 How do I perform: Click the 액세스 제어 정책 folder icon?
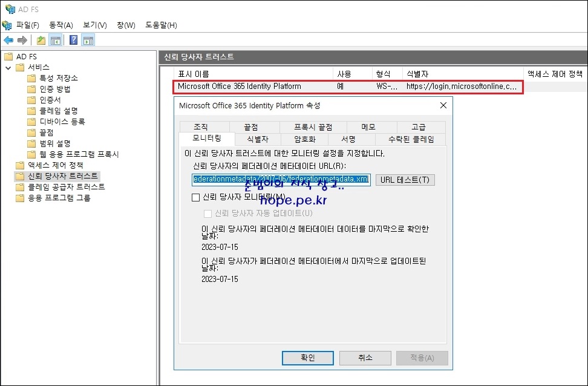[20, 165]
